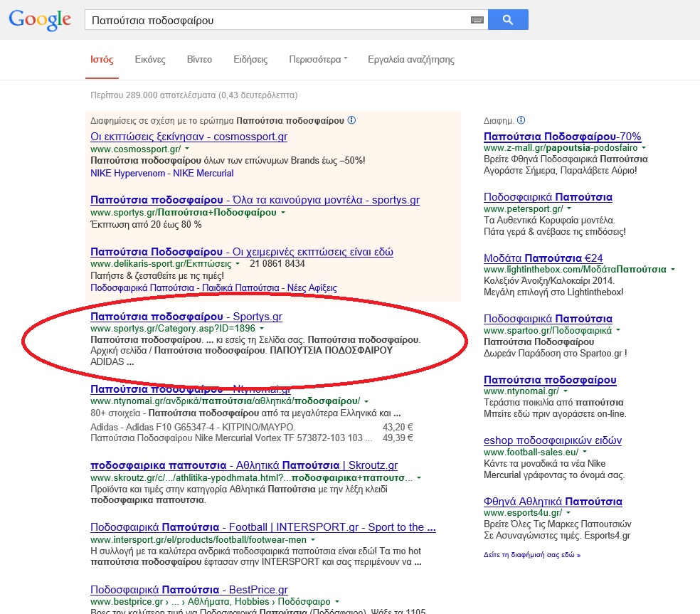Expand dropdown arrow after www.esports4u.gr/
The width and height of the screenshot is (700, 614).
(568, 513)
